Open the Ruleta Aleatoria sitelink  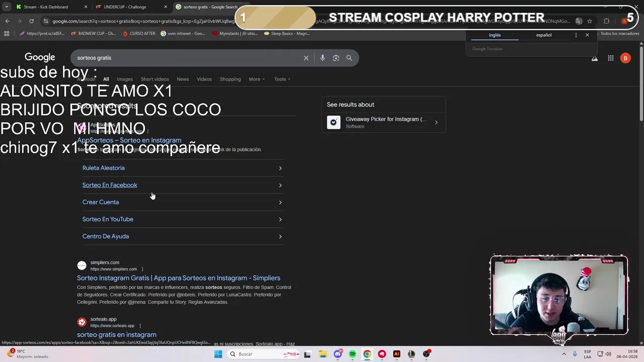pos(104,168)
